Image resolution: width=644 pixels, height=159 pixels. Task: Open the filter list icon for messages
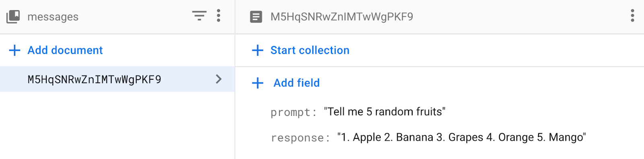point(199,16)
